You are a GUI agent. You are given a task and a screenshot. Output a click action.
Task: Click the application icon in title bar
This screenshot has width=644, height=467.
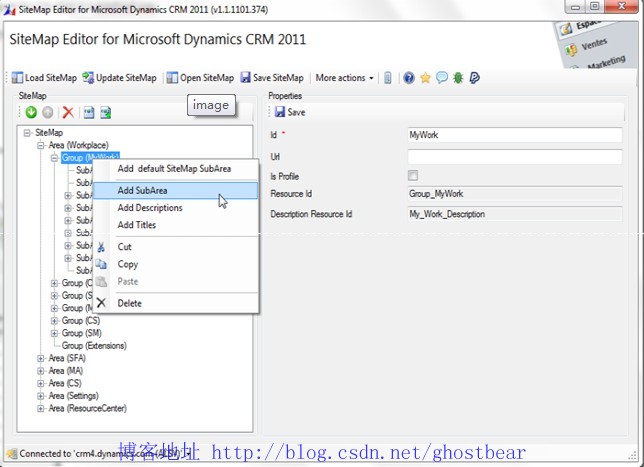[9, 9]
